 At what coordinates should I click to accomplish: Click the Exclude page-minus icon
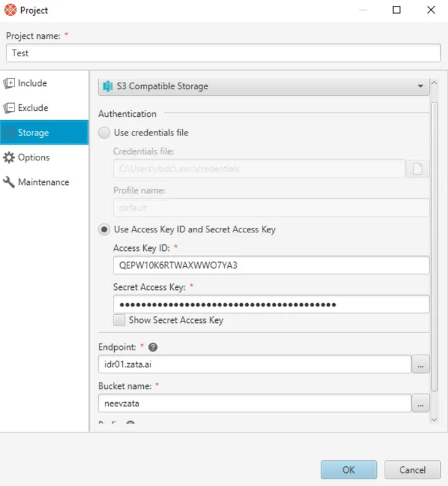(9, 108)
